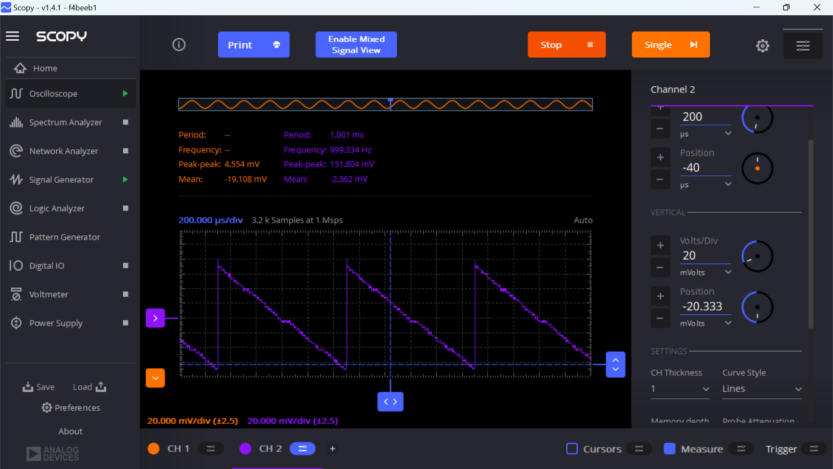The width and height of the screenshot is (833, 469).
Task: Open Cursors settings menu icon
Action: (639, 449)
